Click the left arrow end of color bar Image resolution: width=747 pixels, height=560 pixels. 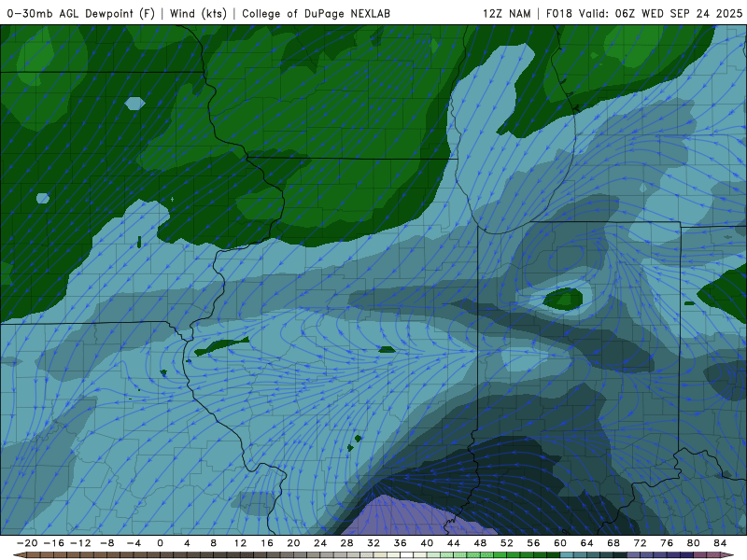point(19,555)
